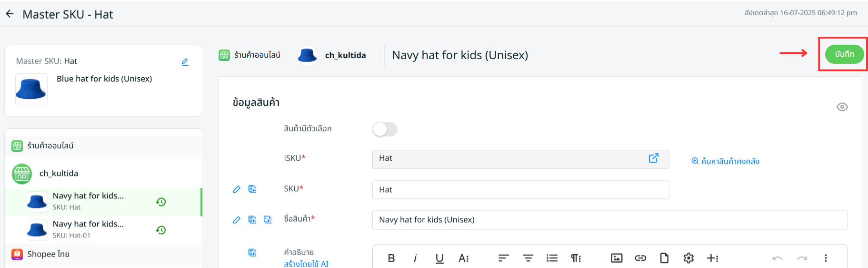Screen dimensions: 868x268
Task: Expand the insert more plus menu
Action: (x=712, y=258)
